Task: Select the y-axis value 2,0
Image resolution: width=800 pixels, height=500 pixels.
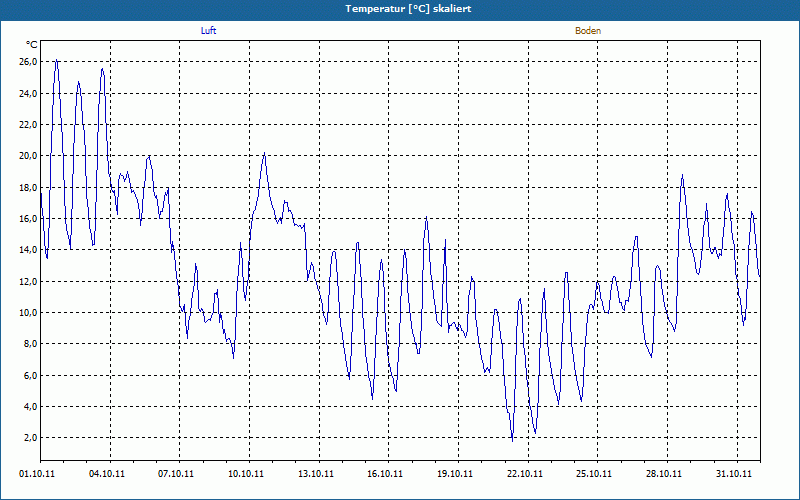Action: point(30,437)
